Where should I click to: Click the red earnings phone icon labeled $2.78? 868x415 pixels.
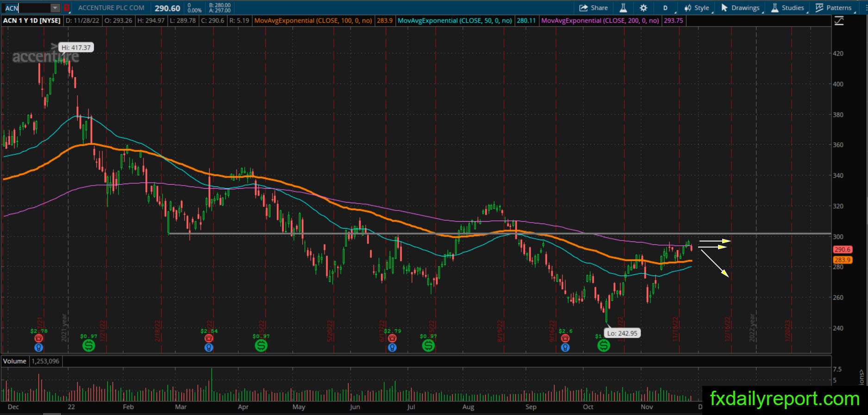tap(39, 338)
